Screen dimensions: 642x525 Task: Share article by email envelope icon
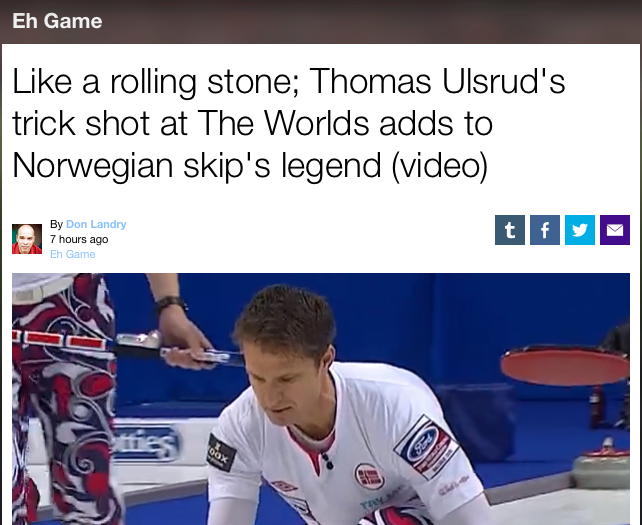click(x=615, y=230)
